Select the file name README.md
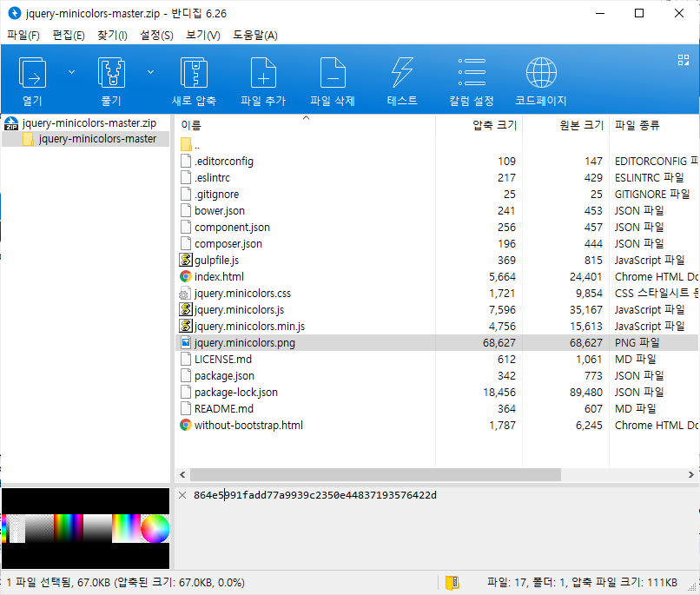 pyautogui.click(x=224, y=409)
